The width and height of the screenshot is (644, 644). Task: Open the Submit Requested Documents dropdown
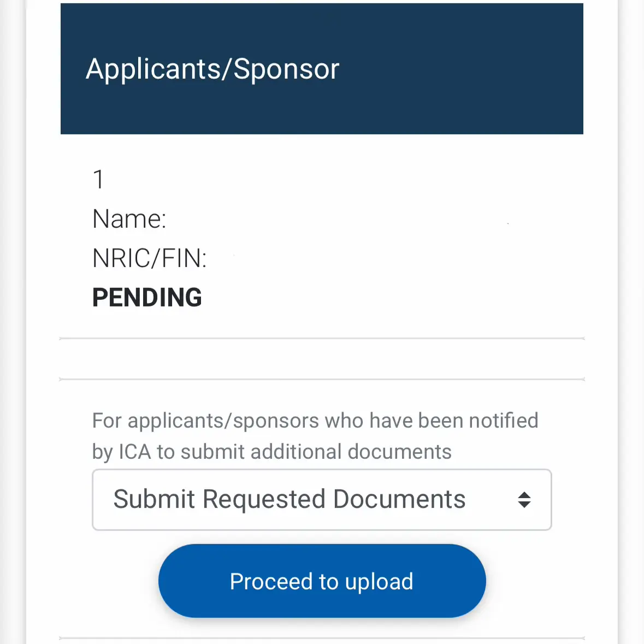322,499
